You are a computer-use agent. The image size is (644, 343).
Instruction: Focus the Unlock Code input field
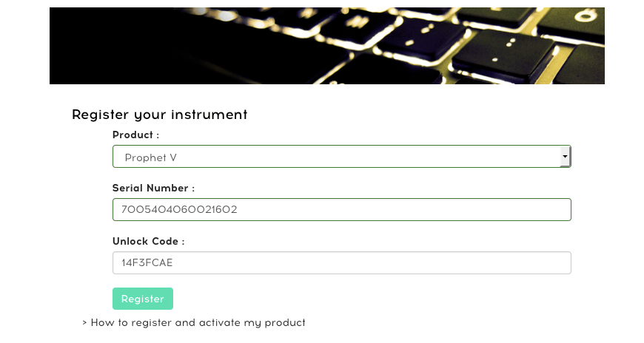coord(342,262)
